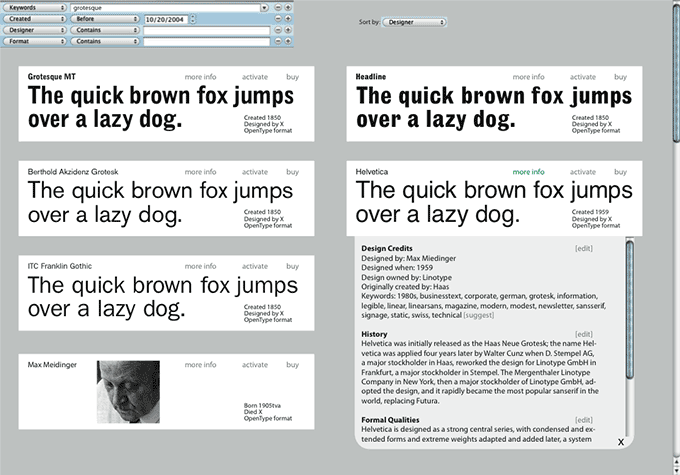Click the Headline font name

[x=371, y=77]
